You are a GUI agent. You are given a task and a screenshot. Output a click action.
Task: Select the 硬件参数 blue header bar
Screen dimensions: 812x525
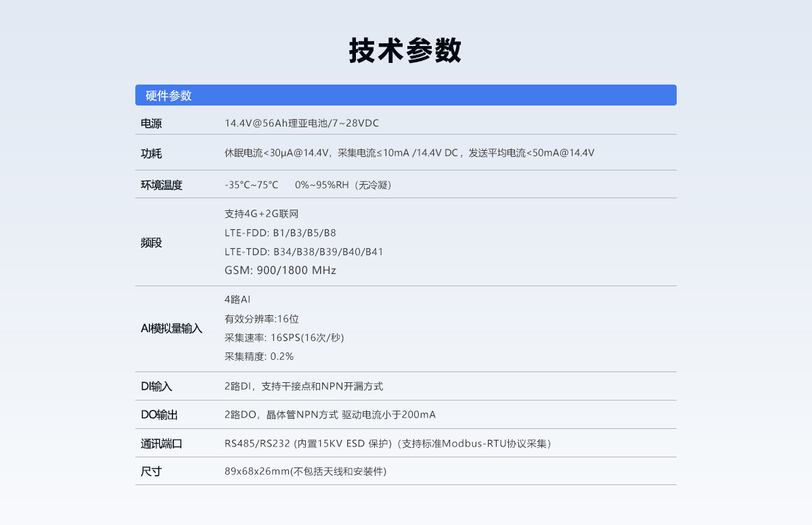point(166,95)
